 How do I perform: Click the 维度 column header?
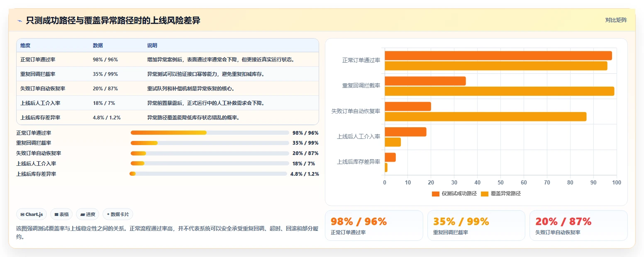click(x=25, y=46)
